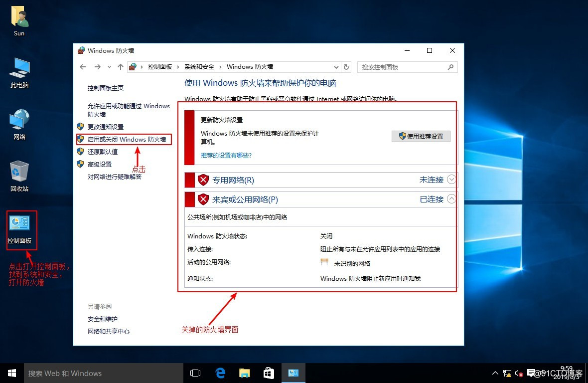
Task: Click red shield icon on 来宾或公用网络
Action: 203,199
